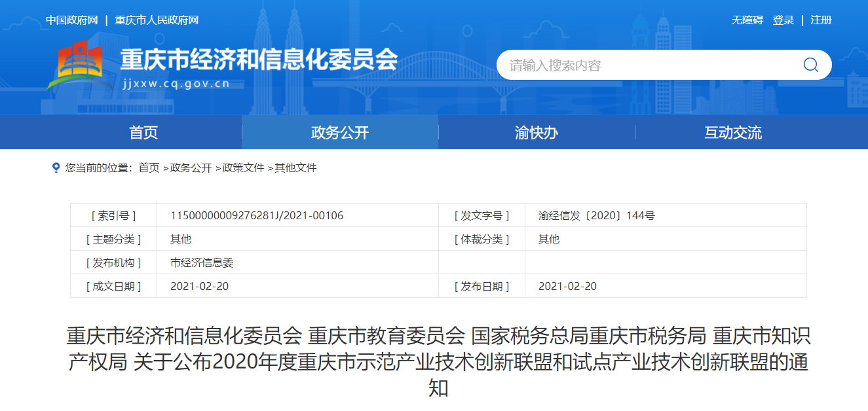The image size is (868, 411).
Task: Click the 中国政府网 top link
Action: [x=71, y=20]
